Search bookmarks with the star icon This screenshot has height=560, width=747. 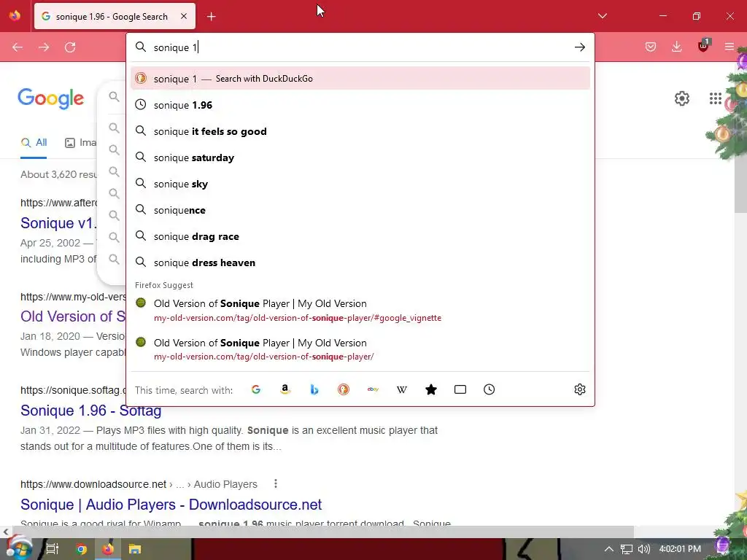coord(431,389)
